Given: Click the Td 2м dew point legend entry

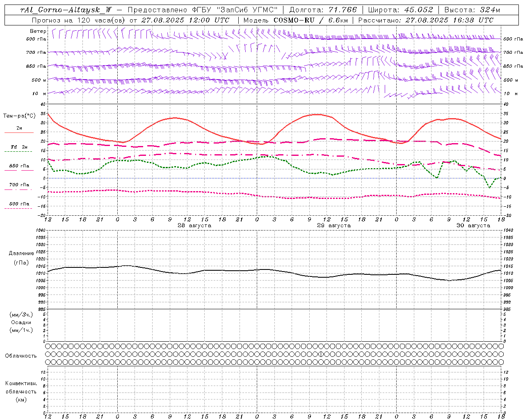Looking at the screenshot, I should (19, 147).
